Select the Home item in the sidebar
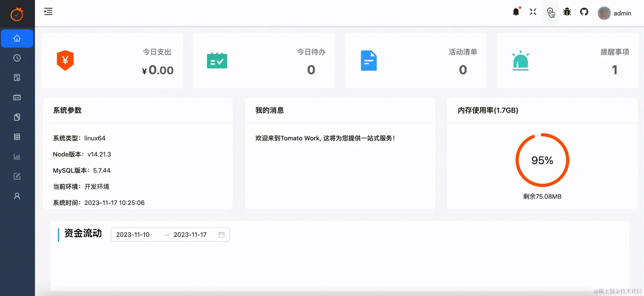The height and width of the screenshot is (296, 644). [x=17, y=38]
